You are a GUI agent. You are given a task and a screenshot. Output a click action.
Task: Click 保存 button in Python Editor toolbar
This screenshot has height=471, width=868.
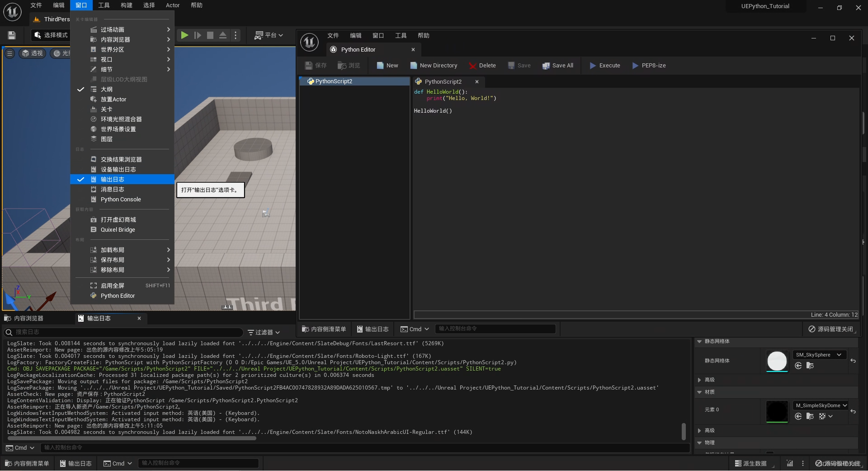point(316,66)
